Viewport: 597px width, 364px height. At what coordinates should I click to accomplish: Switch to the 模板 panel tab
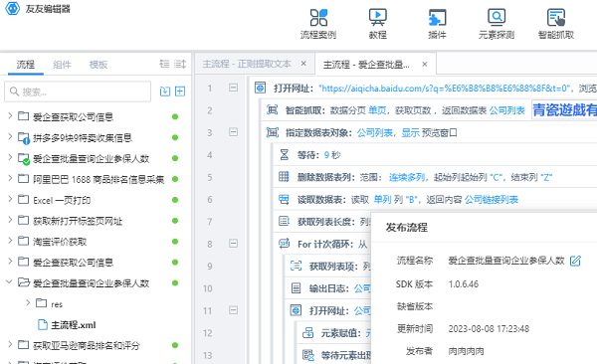pos(99,65)
